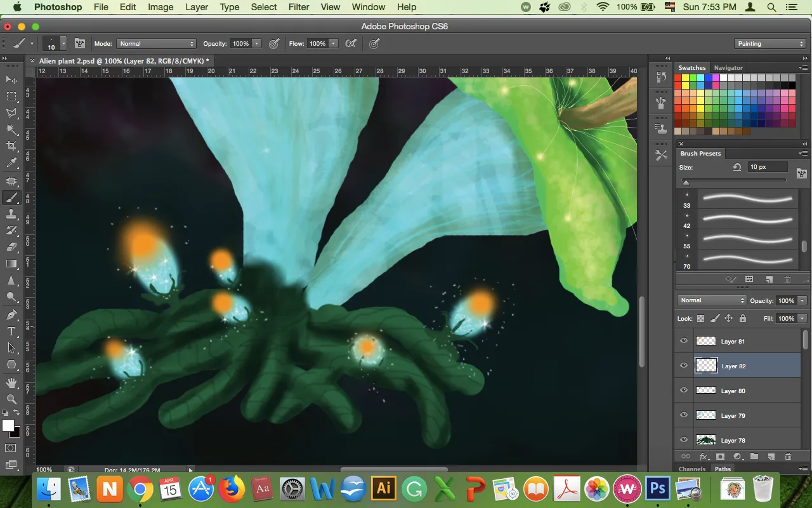Open the Filter menu

coord(299,7)
